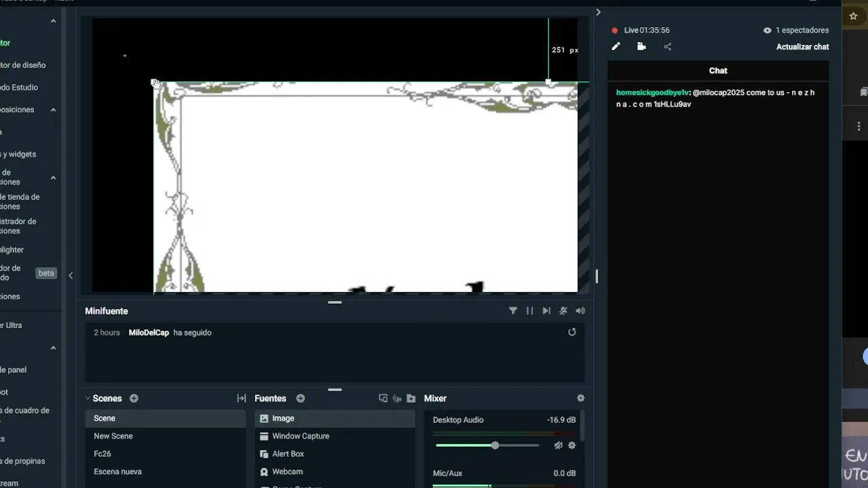Click the Webcam source type icon
868x488 pixels.
pyautogui.click(x=264, y=471)
